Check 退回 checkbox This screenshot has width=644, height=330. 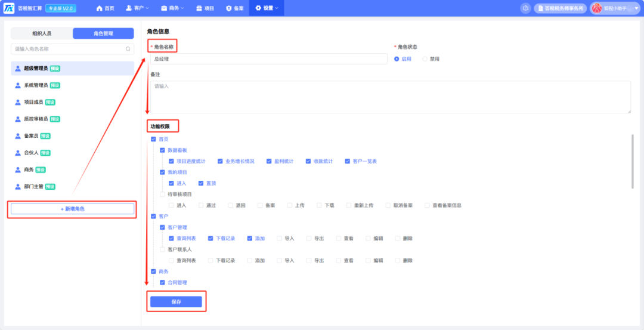(x=230, y=205)
